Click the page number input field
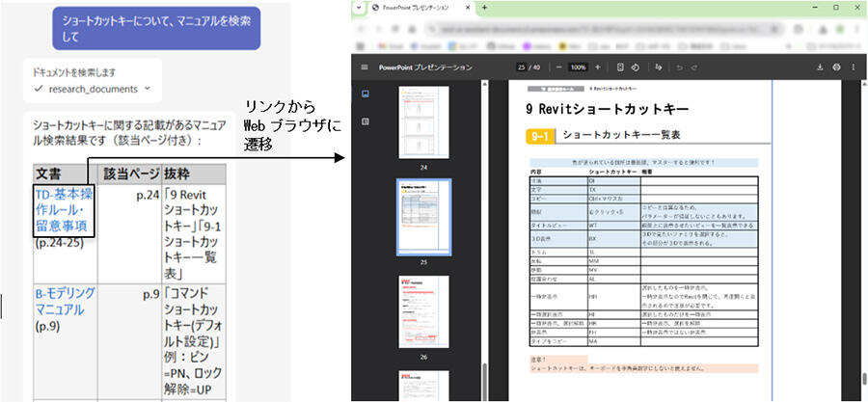 pos(522,67)
